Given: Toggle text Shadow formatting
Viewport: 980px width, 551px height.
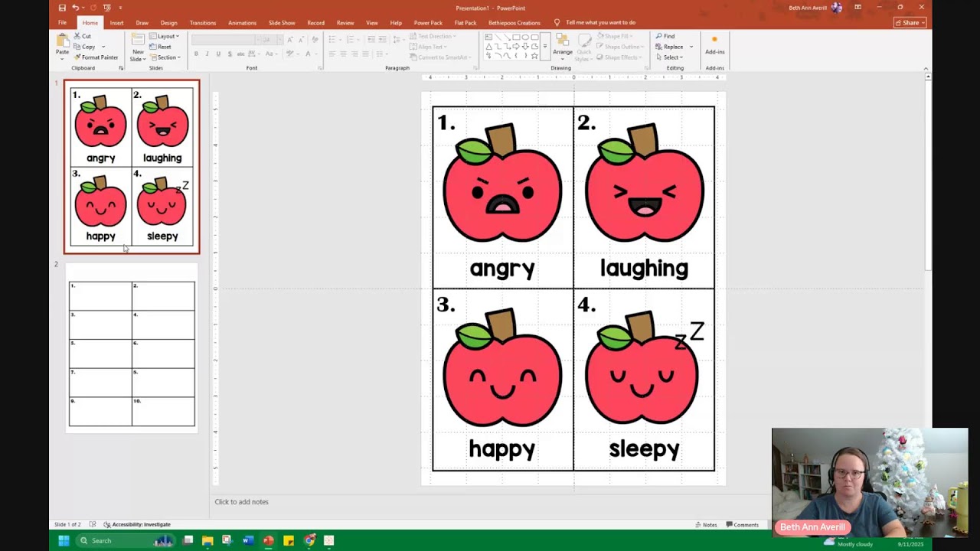Looking at the screenshot, I should (229, 54).
